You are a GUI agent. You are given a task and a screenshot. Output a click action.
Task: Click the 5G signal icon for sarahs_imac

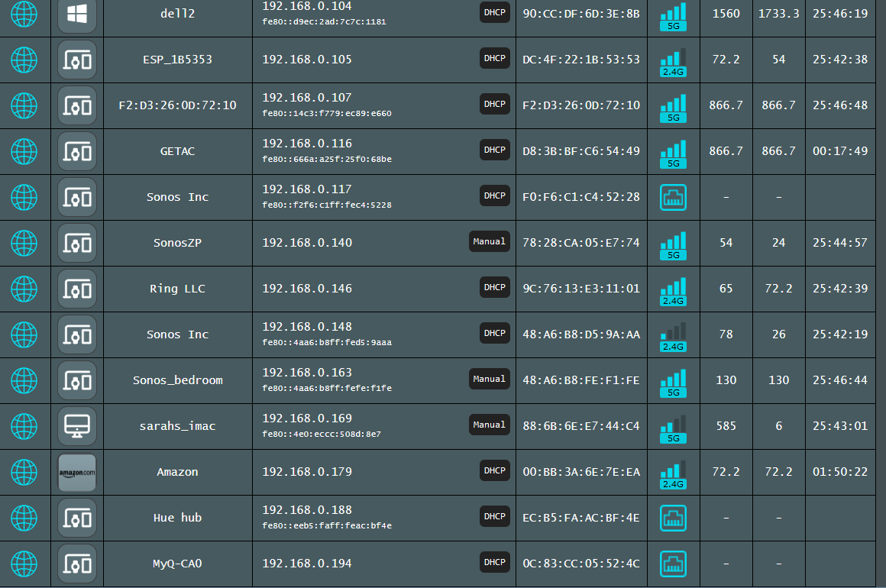(674, 428)
